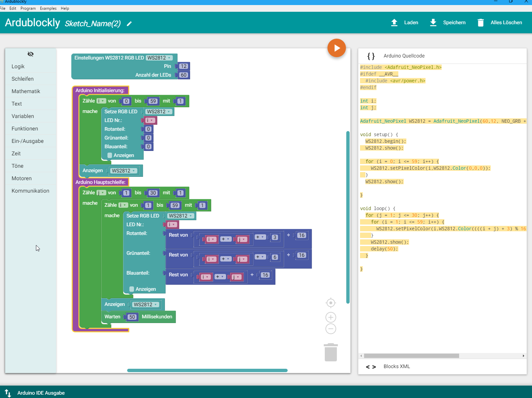
Task: Click Laden button label
Action: pos(411,23)
